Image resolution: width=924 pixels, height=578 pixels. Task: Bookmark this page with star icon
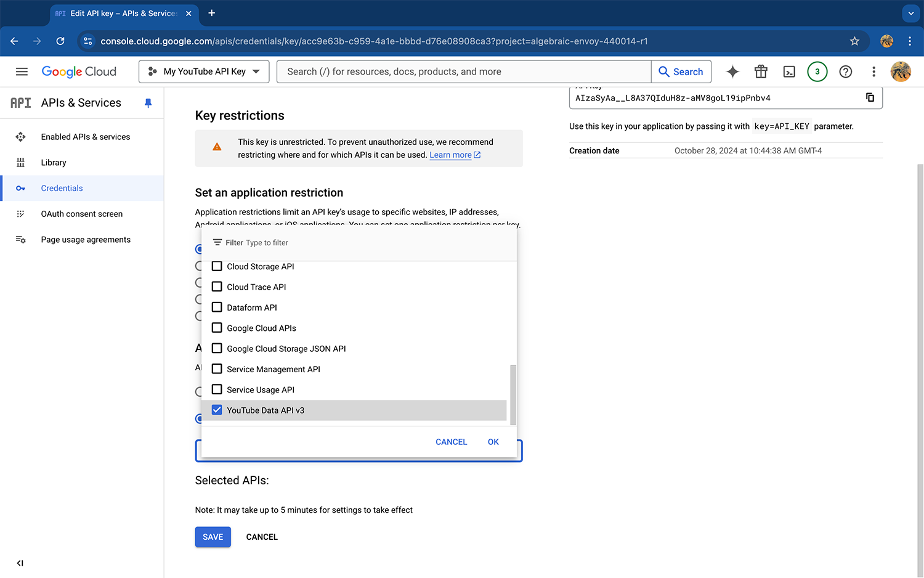pyautogui.click(x=854, y=41)
